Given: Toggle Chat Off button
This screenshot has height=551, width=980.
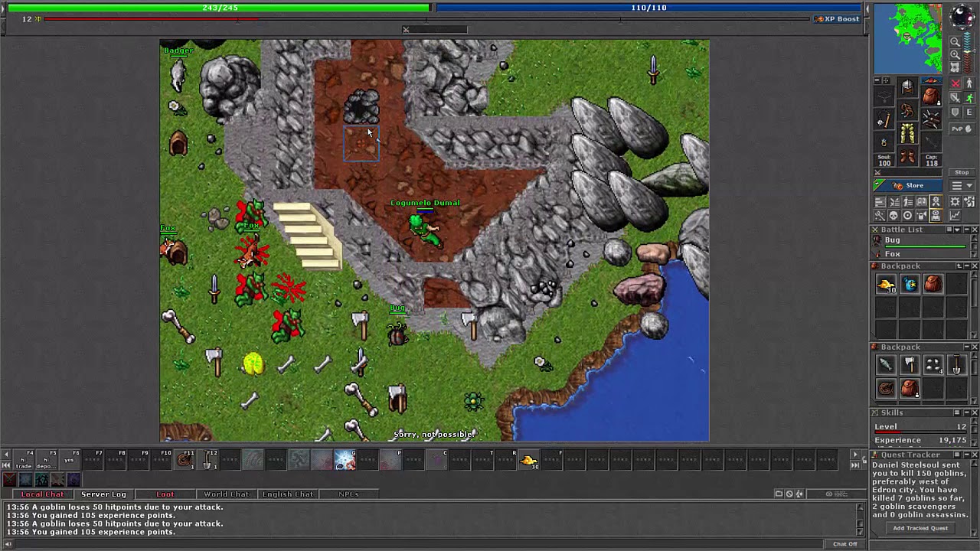Looking at the screenshot, I should pos(845,544).
